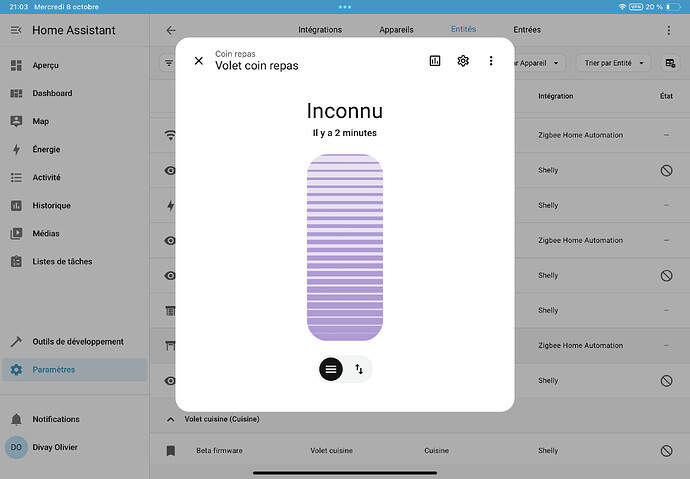Tap the VPN indicator in status bar
Image resolution: width=690 pixels, height=479 pixels.
point(636,7)
